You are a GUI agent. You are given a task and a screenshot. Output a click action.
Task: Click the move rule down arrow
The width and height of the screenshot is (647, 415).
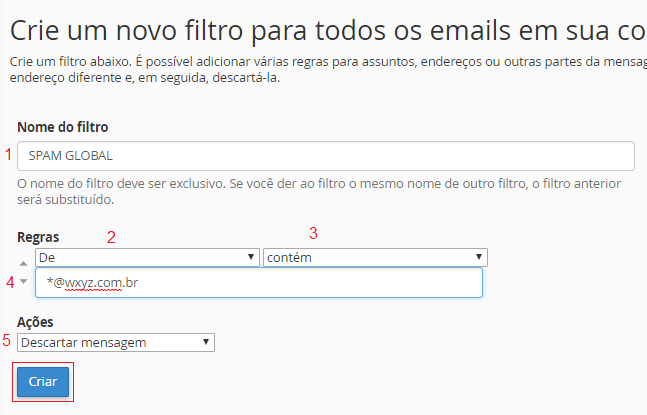tap(25, 280)
